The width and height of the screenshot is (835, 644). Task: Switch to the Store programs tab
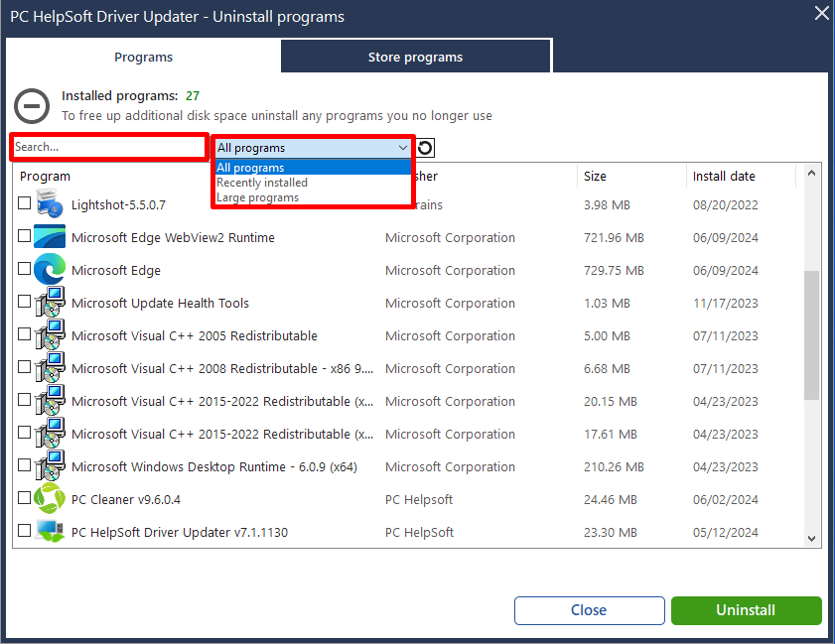415,57
